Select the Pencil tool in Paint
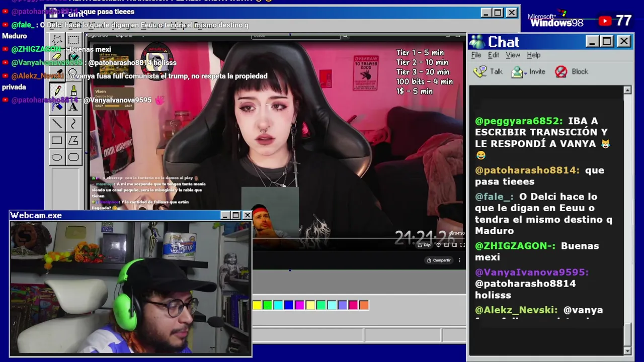This screenshot has width=644, height=362. pyautogui.click(x=57, y=90)
